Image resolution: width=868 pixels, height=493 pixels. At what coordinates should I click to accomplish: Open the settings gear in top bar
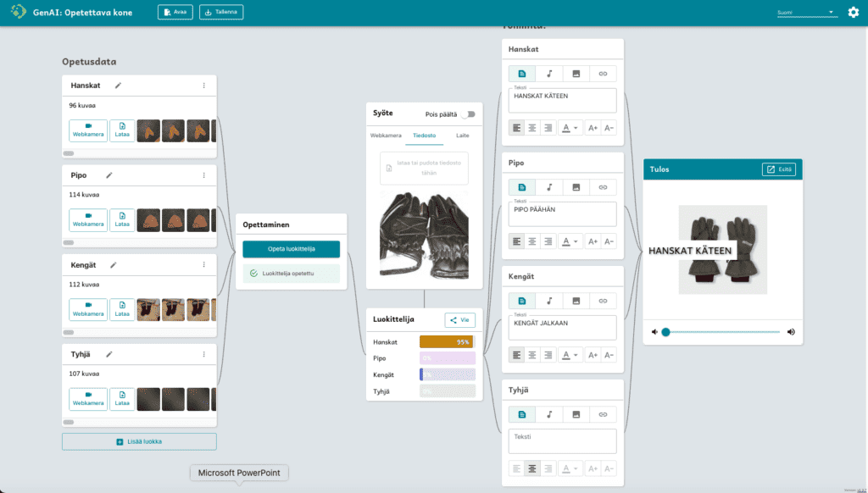click(853, 12)
